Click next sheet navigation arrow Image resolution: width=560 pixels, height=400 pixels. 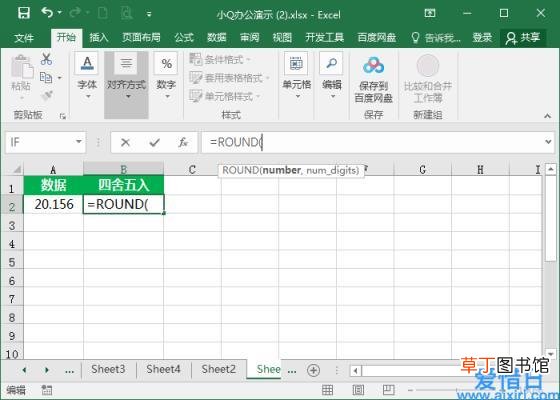(46, 370)
